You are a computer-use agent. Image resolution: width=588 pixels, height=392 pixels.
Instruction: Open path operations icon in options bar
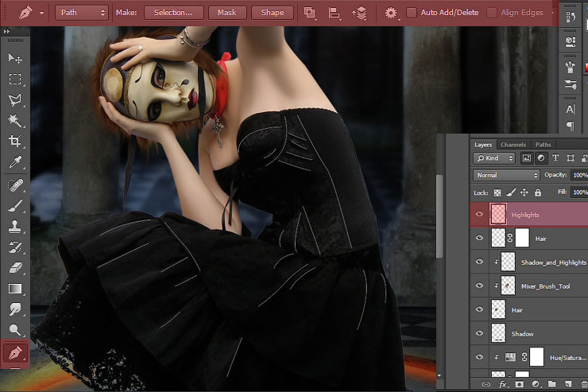click(309, 13)
